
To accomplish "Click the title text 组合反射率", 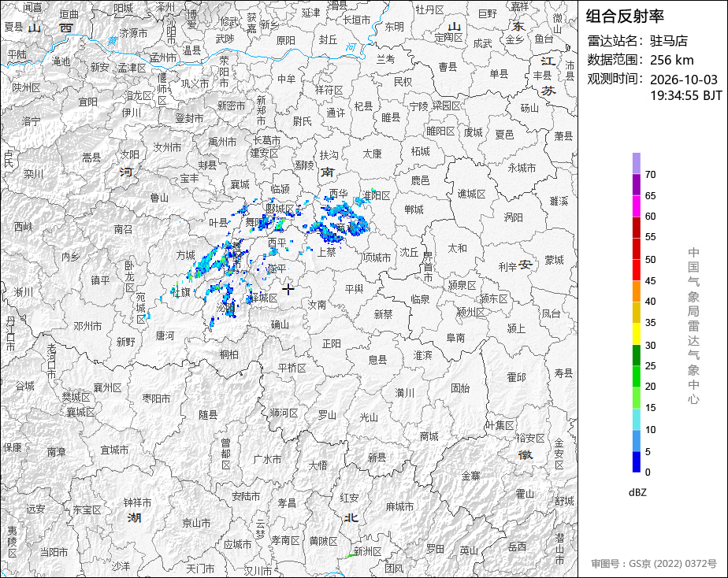I will click(x=625, y=17).
